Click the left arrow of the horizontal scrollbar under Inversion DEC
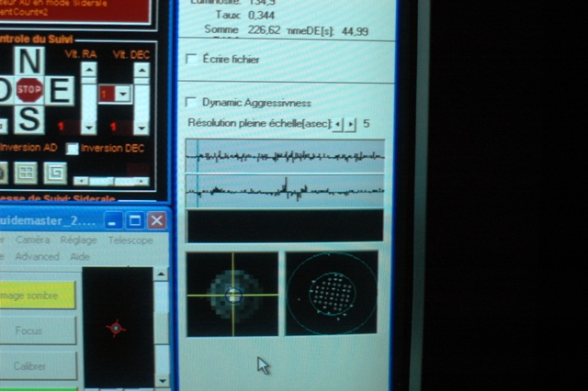This screenshot has width=588, height=391. point(81,181)
